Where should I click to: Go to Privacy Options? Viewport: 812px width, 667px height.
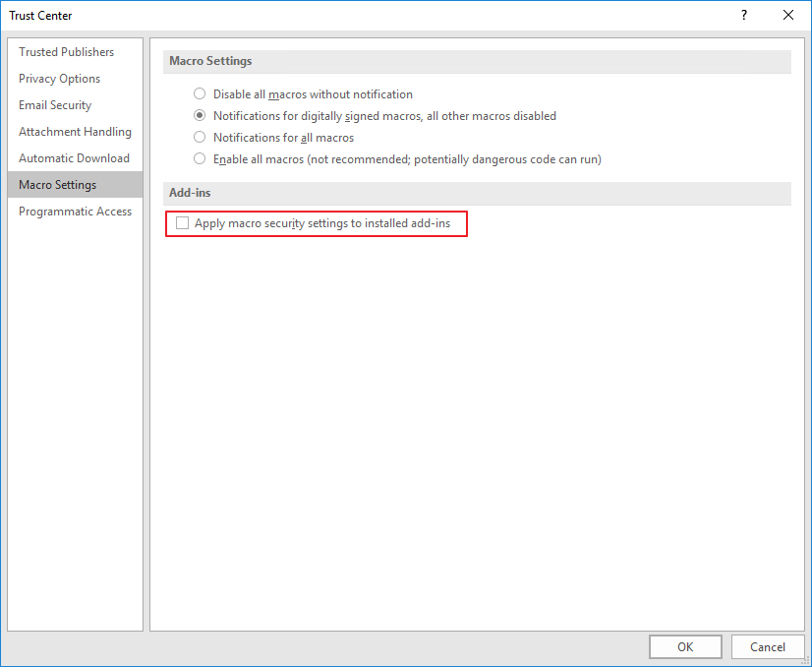point(75,79)
